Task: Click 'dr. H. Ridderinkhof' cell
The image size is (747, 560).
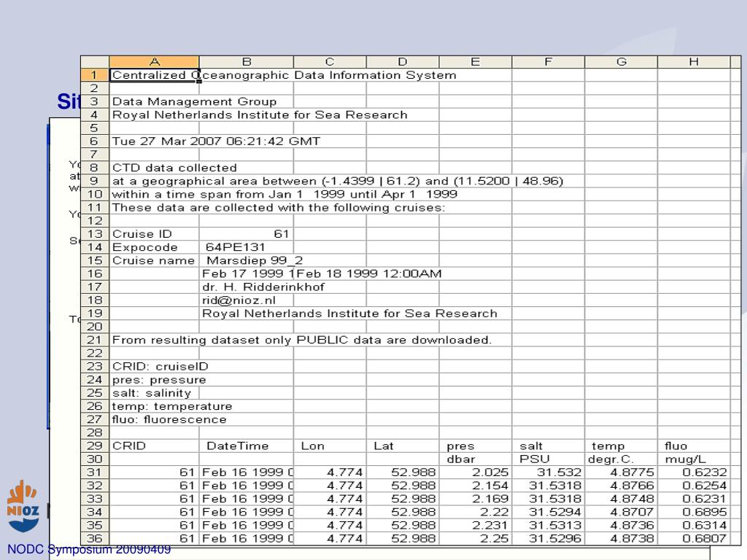Action: (x=263, y=287)
